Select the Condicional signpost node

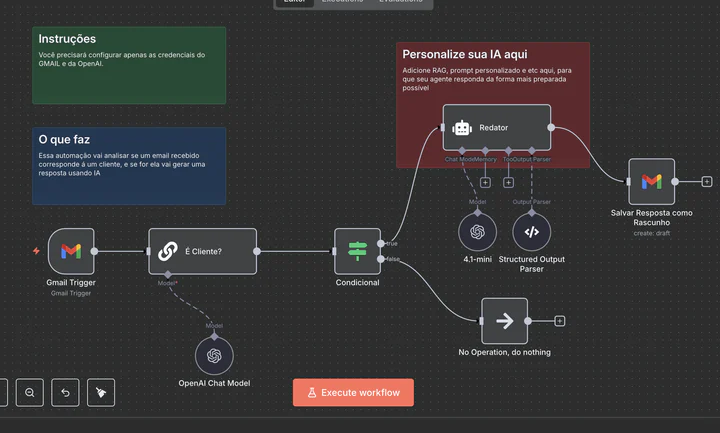358,251
